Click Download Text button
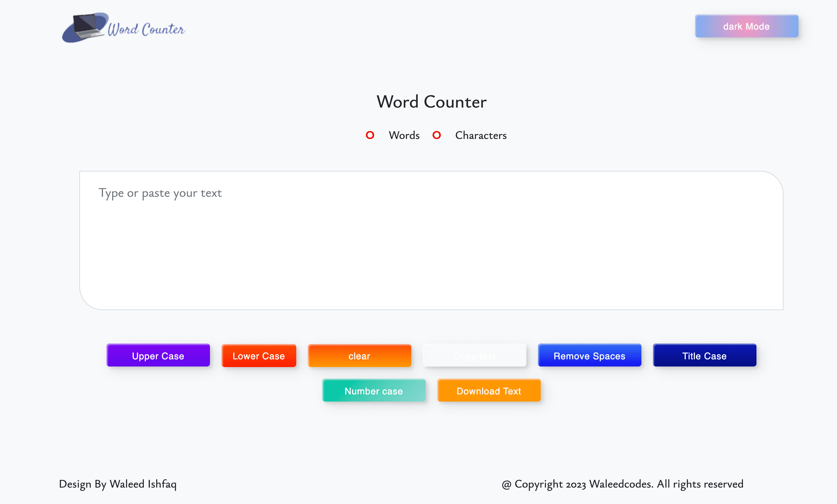 (489, 391)
